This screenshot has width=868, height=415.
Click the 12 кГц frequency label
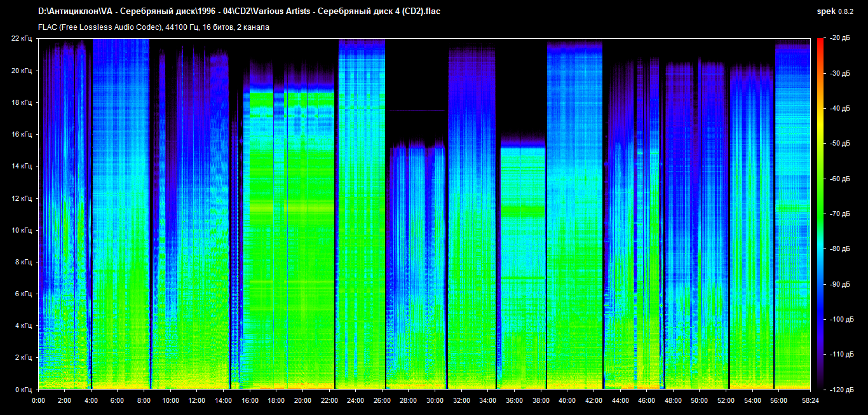pos(22,198)
